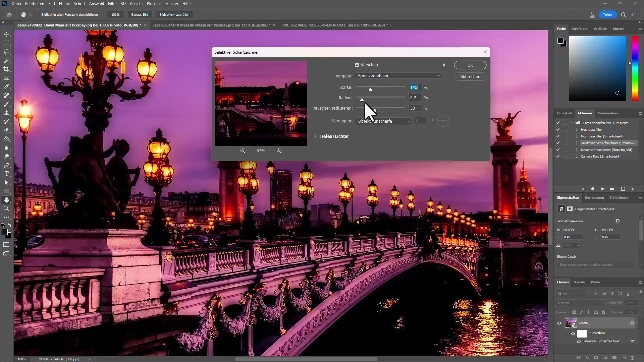Select the Frame tool
This screenshot has width=644, height=362.
[6, 78]
